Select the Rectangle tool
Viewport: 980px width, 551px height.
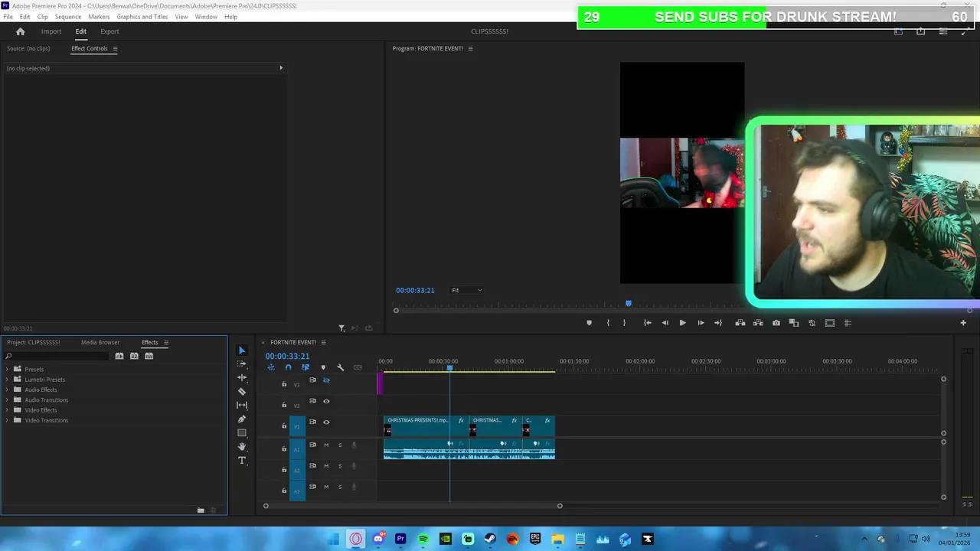(242, 432)
